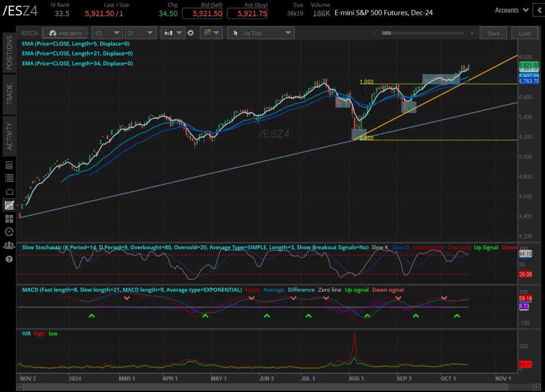This screenshot has width=545, height=392.
Task: Open the TV live video sidebar icon
Action: [9, 192]
